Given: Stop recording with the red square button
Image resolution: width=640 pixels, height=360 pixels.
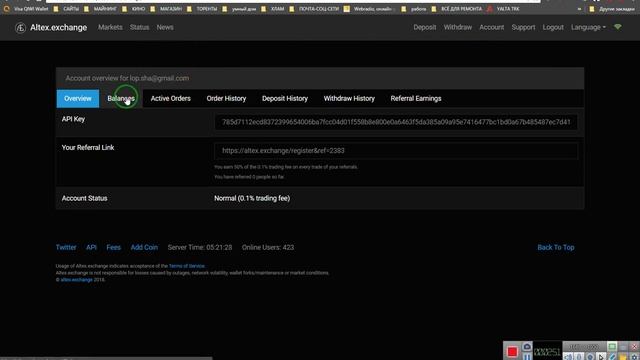Looking at the screenshot, I should click(512, 351).
